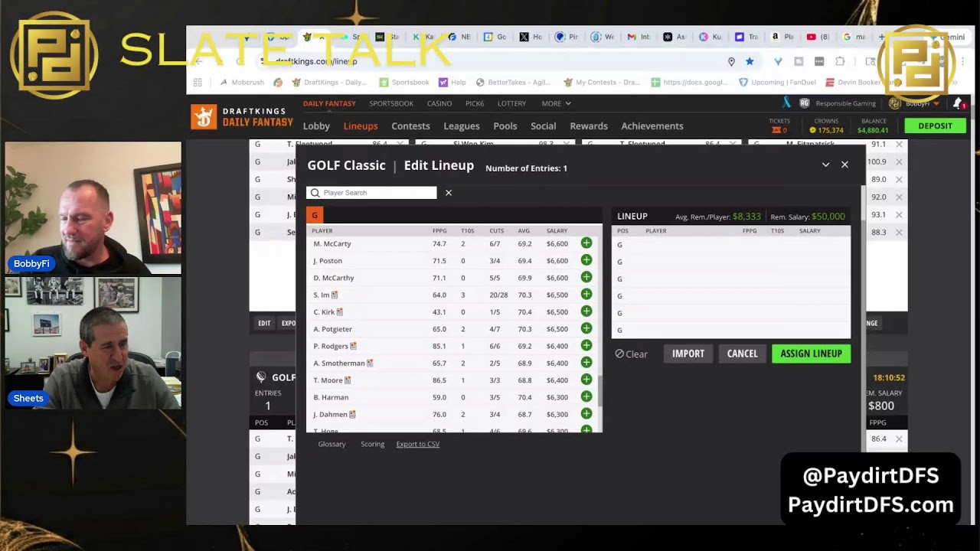Sort players by the SALARY column header
980x551 pixels.
pyautogui.click(x=557, y=231)
